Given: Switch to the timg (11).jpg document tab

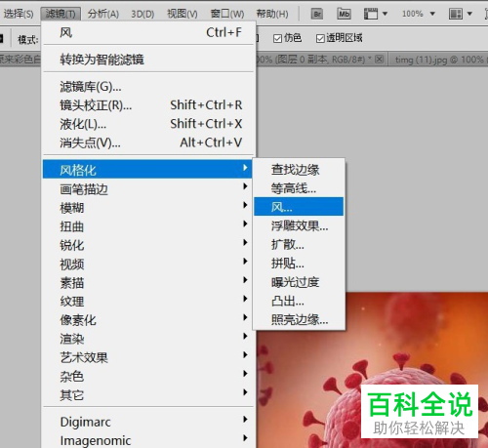Looking at the screenshot, I should point(438,60).
